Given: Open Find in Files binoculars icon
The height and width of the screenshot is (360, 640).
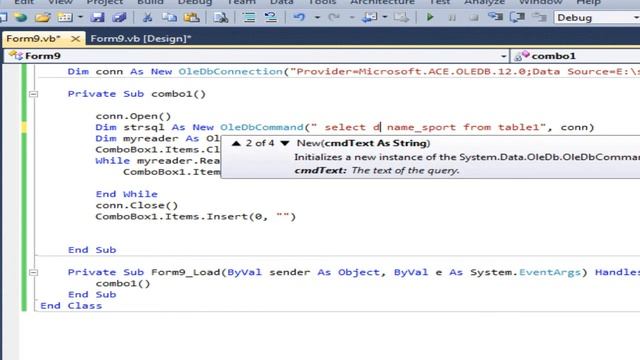Looking at the screenshot, I should 221,18.
